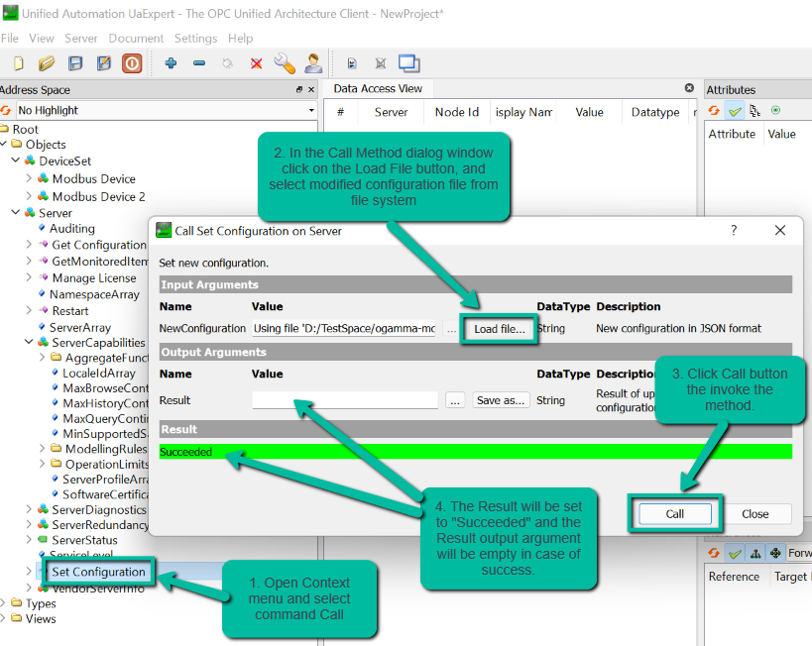Open the View menu
The image size is (812, 646).
pos(42,39)
